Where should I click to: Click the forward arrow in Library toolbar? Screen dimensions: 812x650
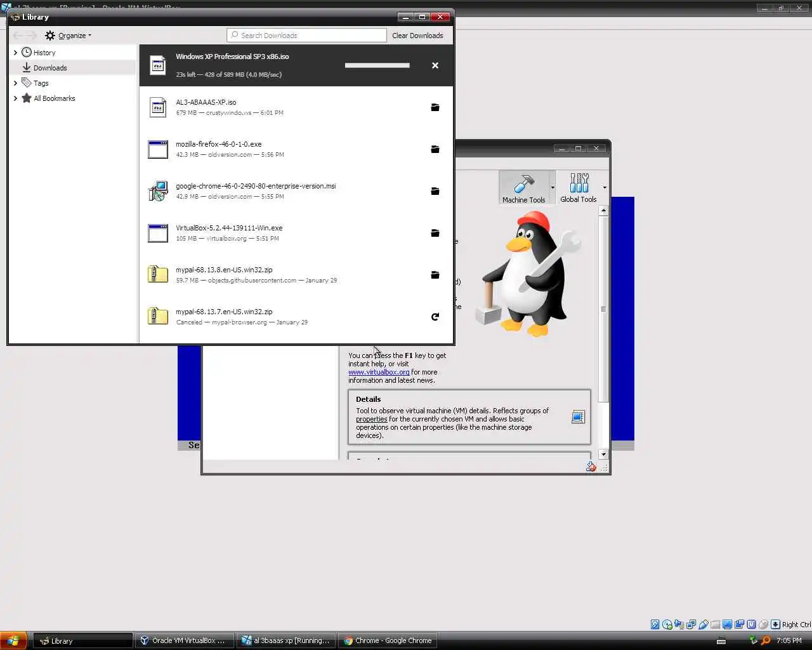(x=32, y=36)
